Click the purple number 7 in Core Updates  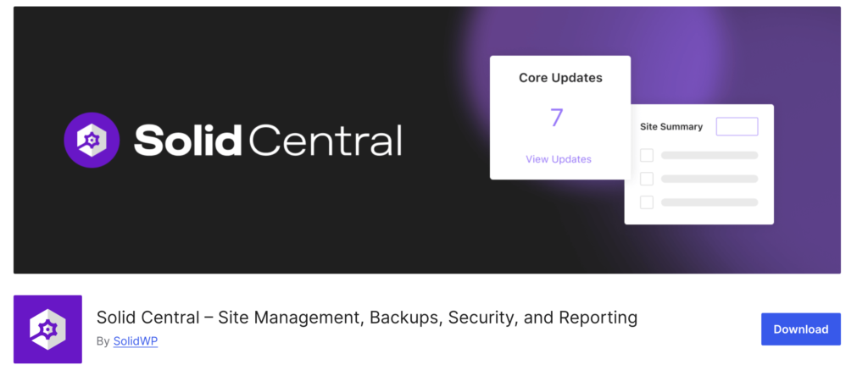557,118
